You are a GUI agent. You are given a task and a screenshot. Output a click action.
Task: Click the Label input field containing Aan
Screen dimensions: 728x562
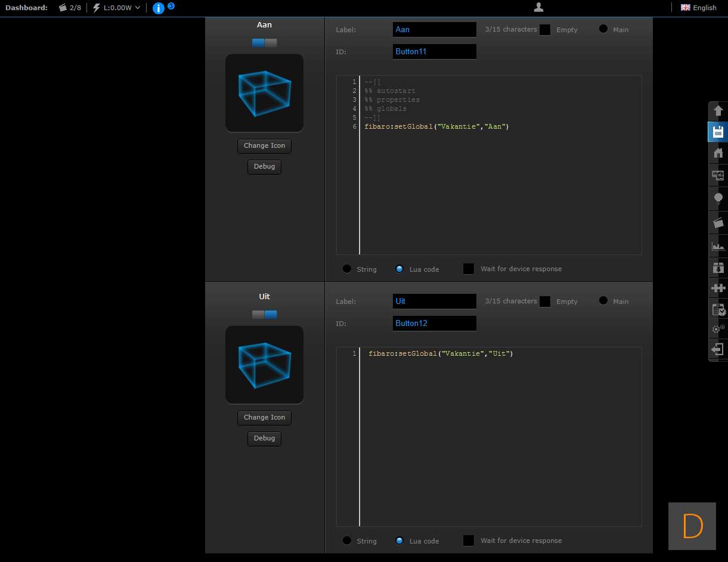tap(434, 30)
